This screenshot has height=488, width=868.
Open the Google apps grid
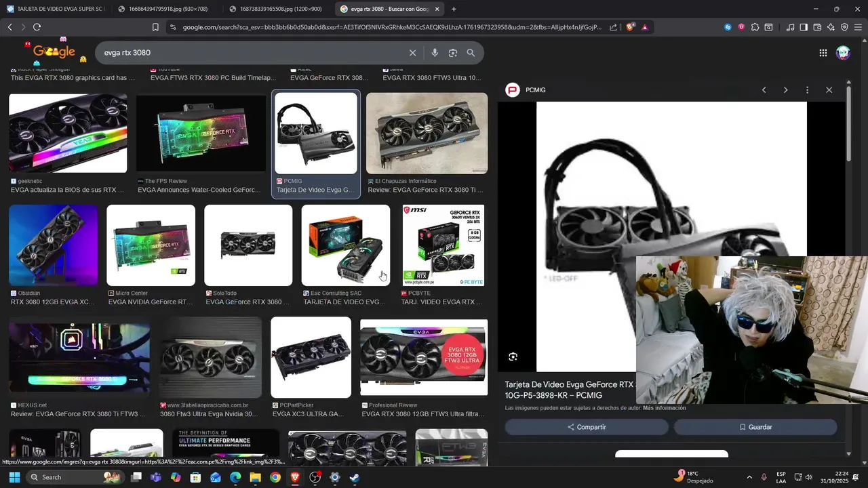(823, 53)
